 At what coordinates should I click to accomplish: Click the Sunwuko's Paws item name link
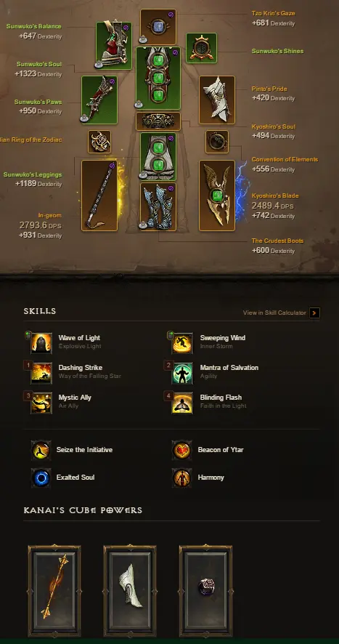point(38,102)
